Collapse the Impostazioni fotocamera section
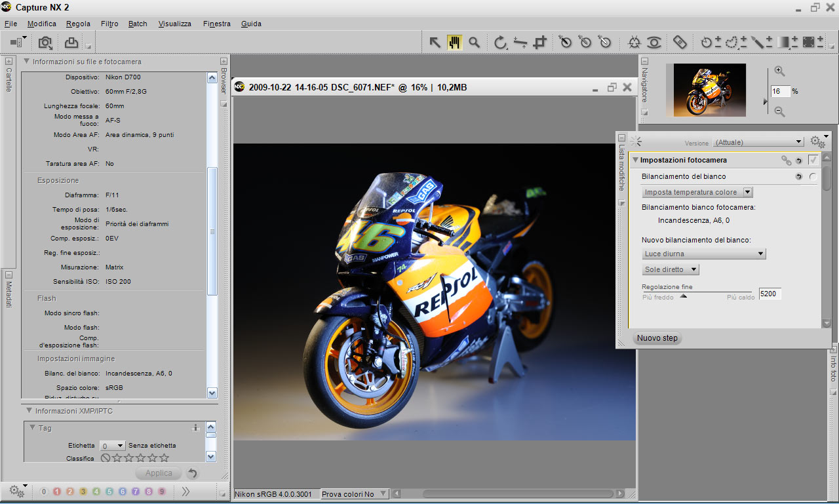The image size is (839, 504). (635, 160)
